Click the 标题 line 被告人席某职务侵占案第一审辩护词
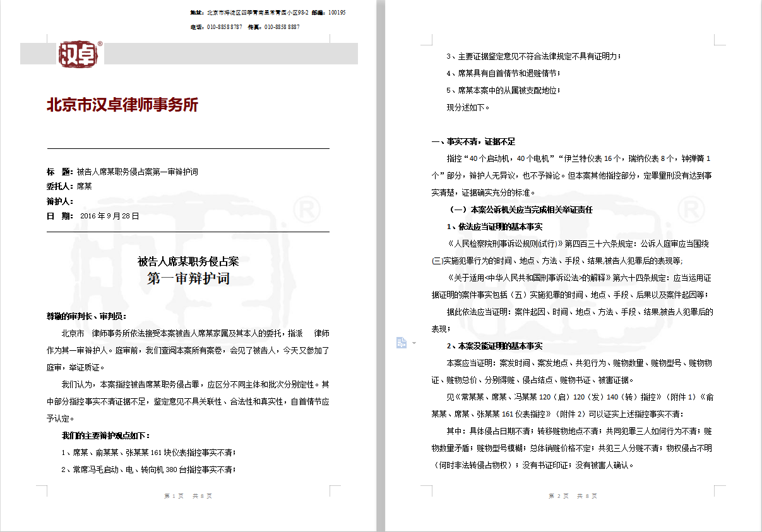This screenshot has height=532, width=762. point(122,172)
